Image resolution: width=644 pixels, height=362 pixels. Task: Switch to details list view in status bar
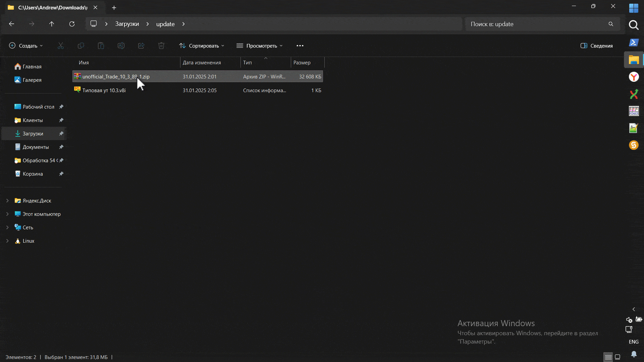(608, 357)
